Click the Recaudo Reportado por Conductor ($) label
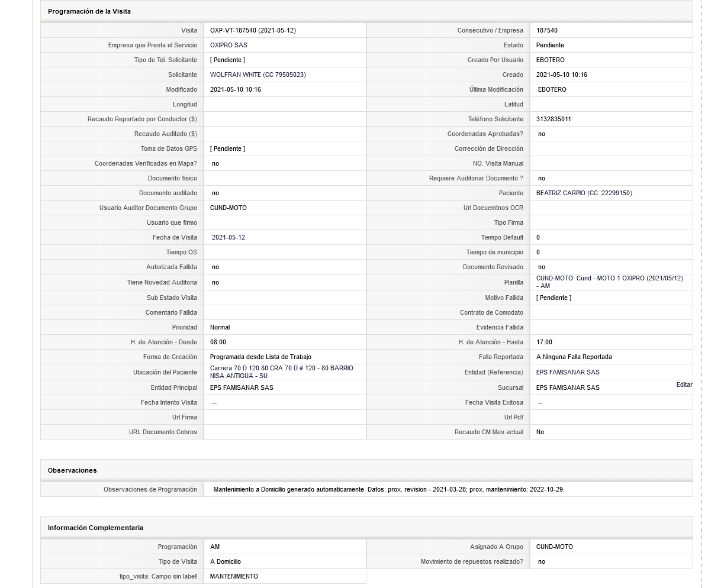 tap(142, 119)
